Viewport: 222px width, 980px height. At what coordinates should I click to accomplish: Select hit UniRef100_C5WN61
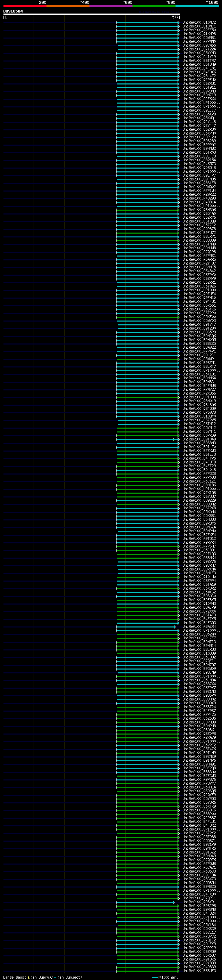(x=199, y=38)
